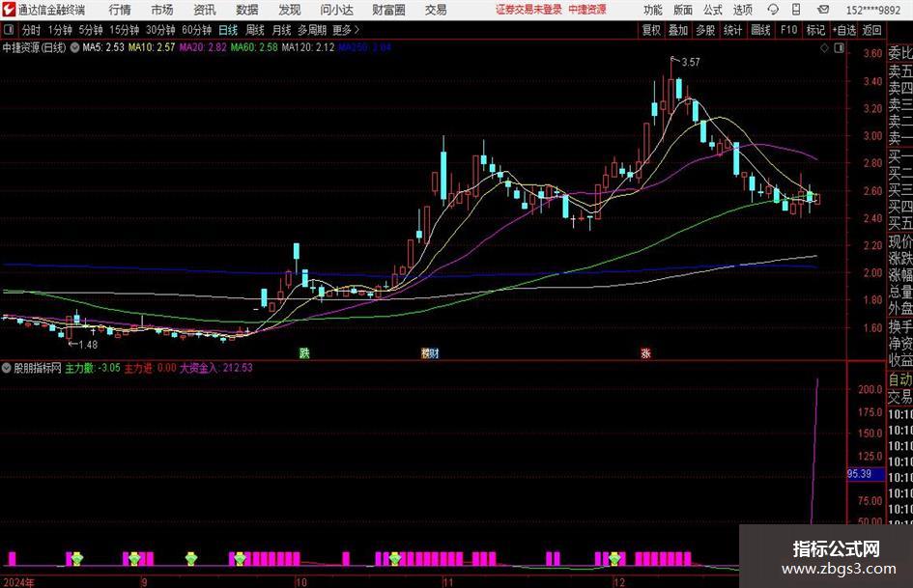Click the 自动 auto button in the right panel
Viewport: 913px width, 588px height.
tap(899, 379)
